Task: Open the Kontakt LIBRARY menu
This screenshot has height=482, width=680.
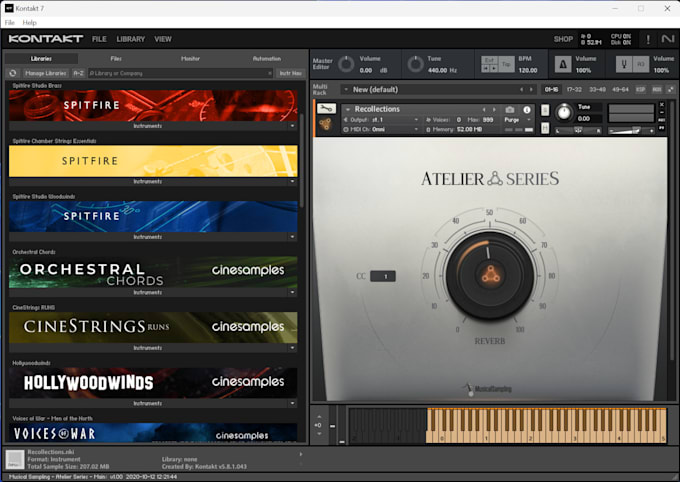Action: click(x=131, y=39)
